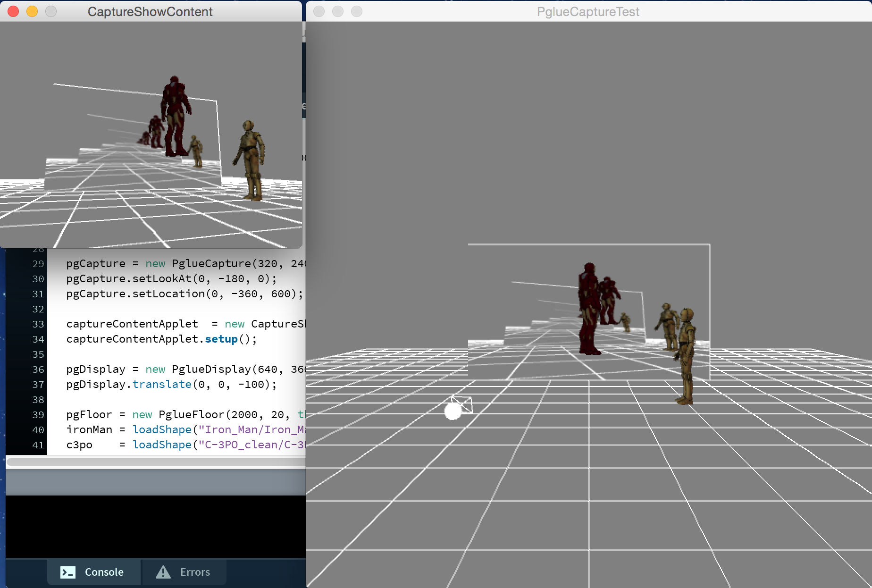Click line number 36 in the gutter
Image resolution: width=872 pixels, height=588 pixels.
pyautogui.click(x=38, y=370)
